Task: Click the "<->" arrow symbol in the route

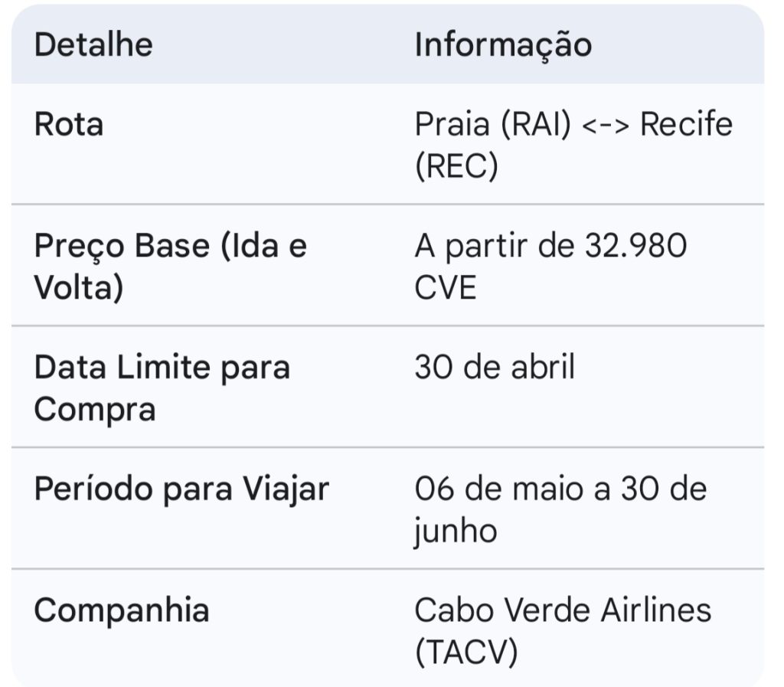Action: (x=606, y=125)
